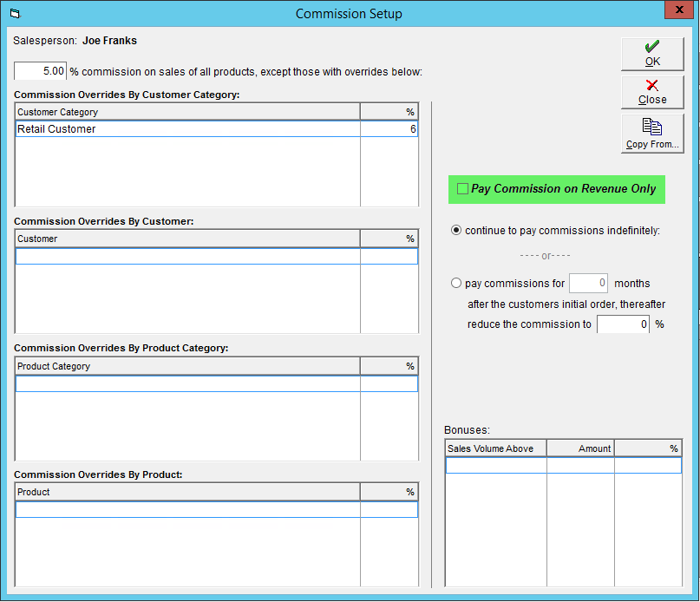Click the Close button with red X
The image size is (700, 602).
click(652, 93)
